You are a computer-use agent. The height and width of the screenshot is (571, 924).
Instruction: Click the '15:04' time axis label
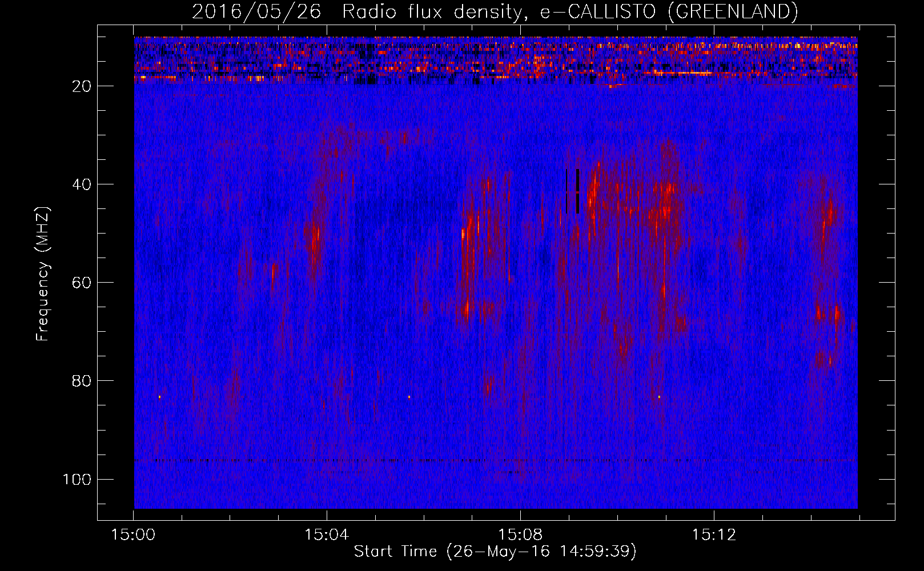[327, 535]
